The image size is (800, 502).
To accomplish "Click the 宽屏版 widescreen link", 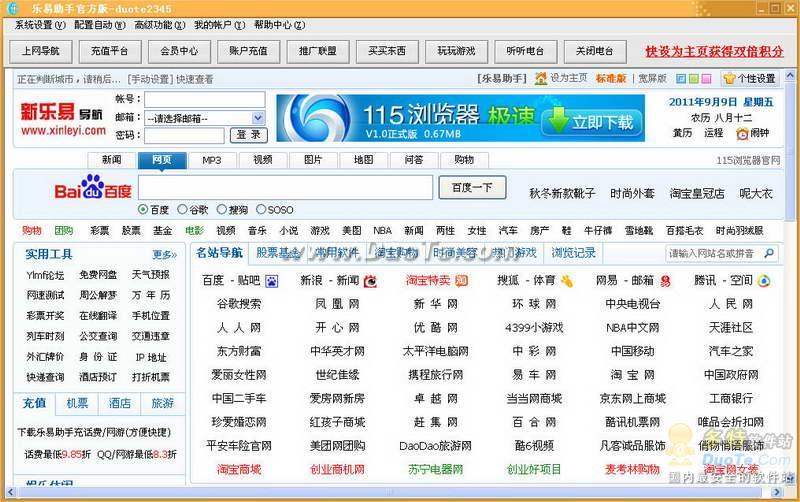I will click(653, 79).
